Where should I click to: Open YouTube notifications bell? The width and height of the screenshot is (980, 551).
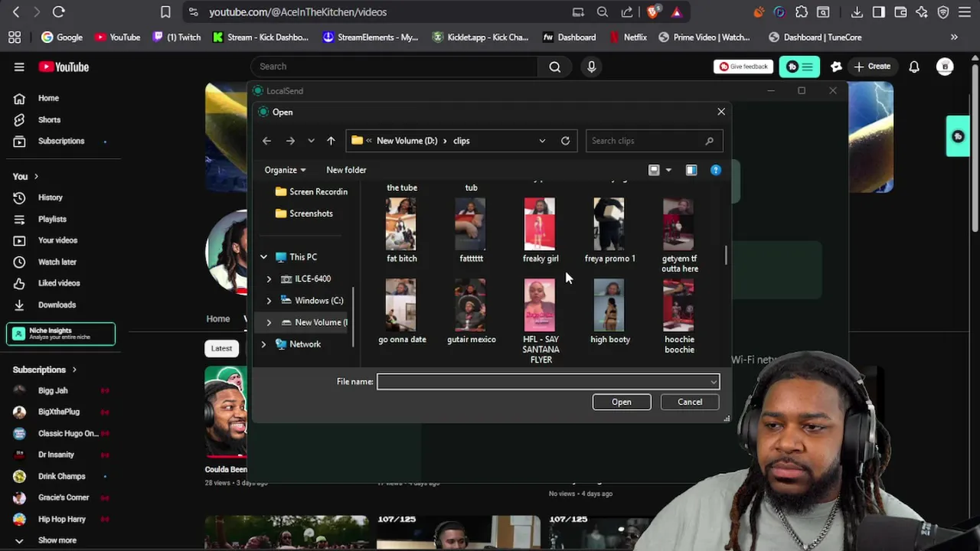[x=914, y=67]
